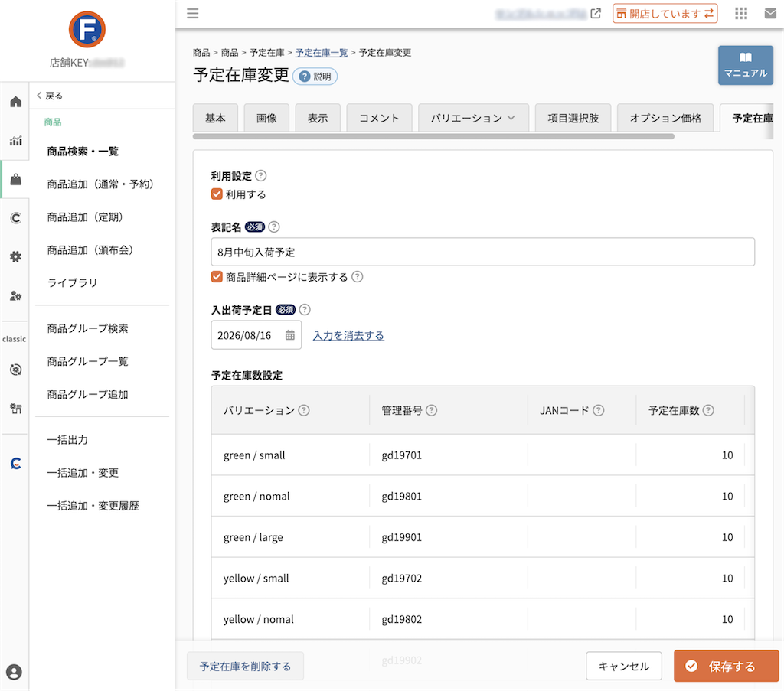Click the tab bar horizontal scrollbar
The width and height of the screenshot is (784, 691).
pos(433,136)
